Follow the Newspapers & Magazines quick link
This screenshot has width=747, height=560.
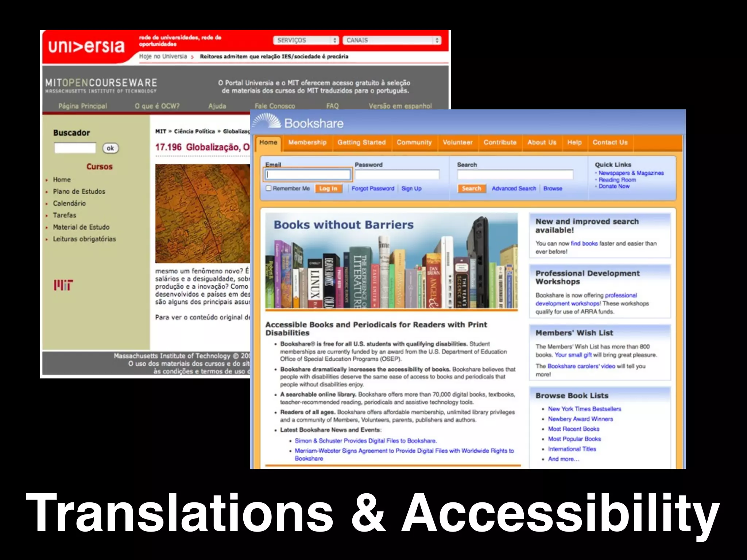pos(631,173)
